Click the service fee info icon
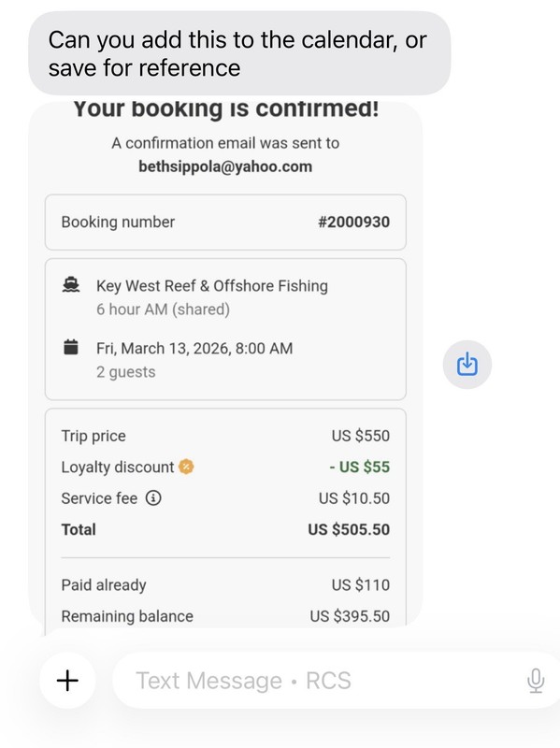Screen dimensions: 560x748 pyautogui.click(x=153, y=498)
